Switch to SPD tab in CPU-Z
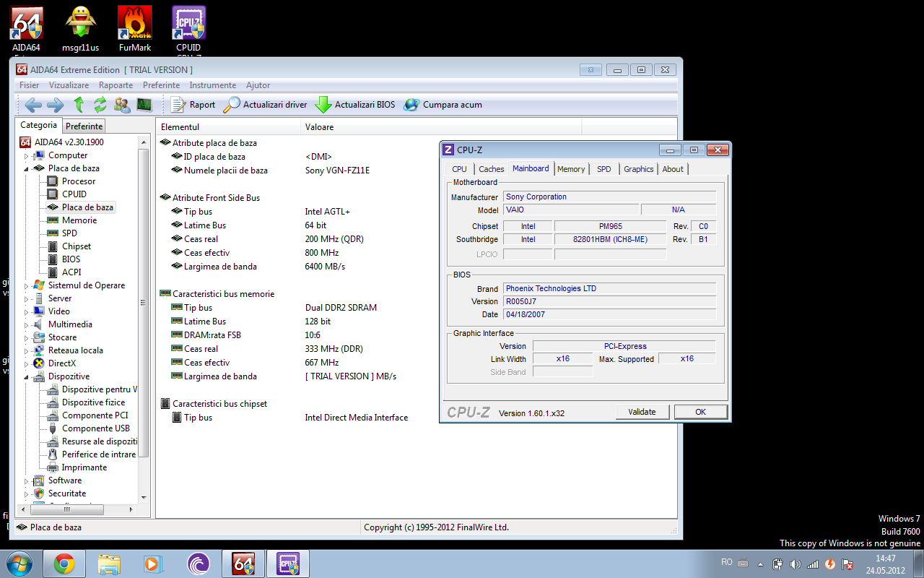Image resolution: width=924 pixels, height=578 pixels. click(x=604, y=169)
